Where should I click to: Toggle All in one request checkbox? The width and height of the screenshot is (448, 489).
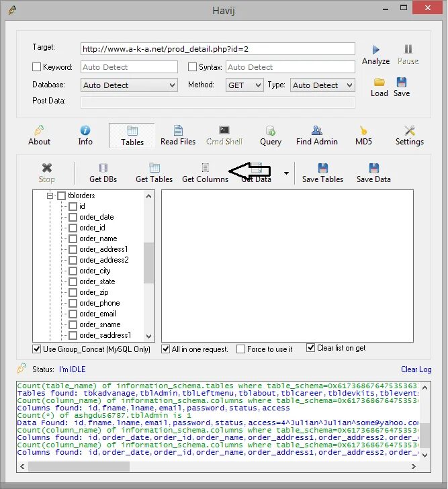(x=165, y=349)
